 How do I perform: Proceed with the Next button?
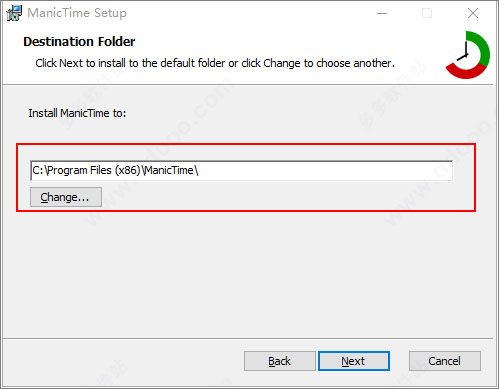[x=354, y=361]
